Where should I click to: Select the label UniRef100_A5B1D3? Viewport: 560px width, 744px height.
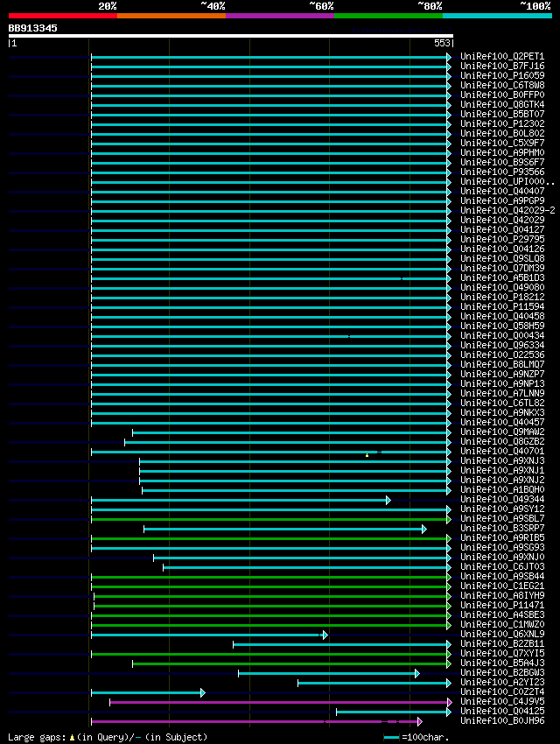pyautogui.click(x=502, y=277)
